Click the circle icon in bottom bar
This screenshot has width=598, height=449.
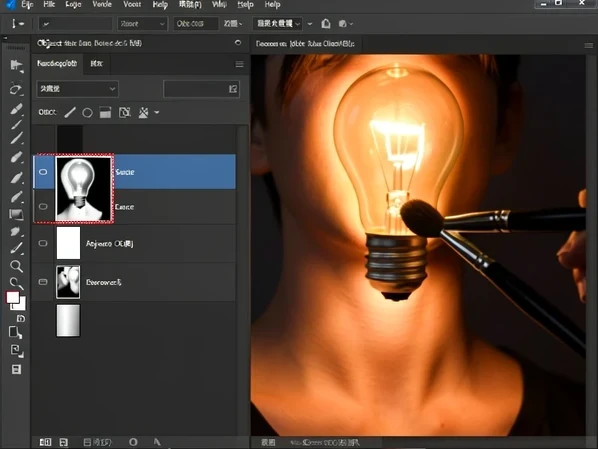pyautogui.click(x=133, y=442)
